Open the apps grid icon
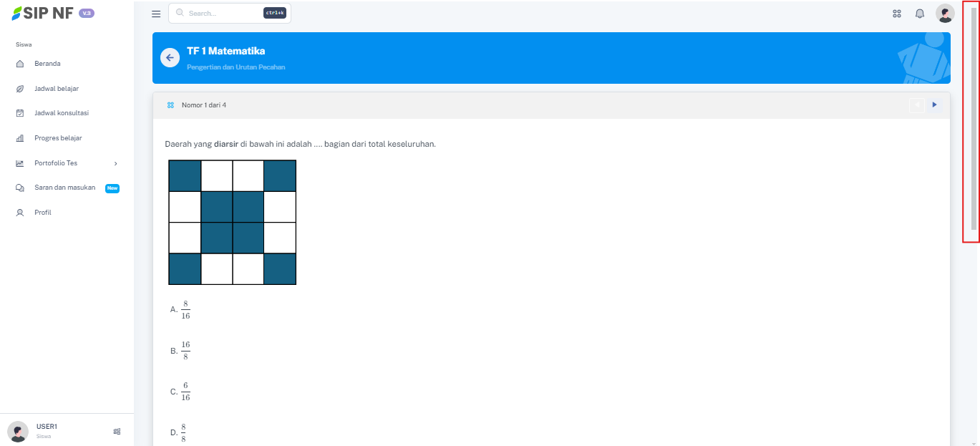The image size is (980, 446). 897,14
